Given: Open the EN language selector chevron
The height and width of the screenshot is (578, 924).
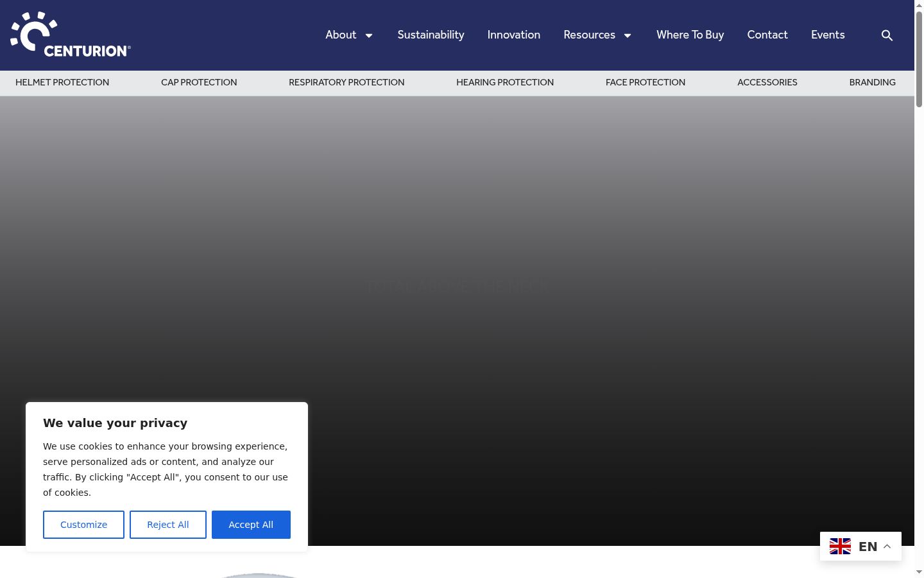Looking at the screenshot, I should [887, 547].
